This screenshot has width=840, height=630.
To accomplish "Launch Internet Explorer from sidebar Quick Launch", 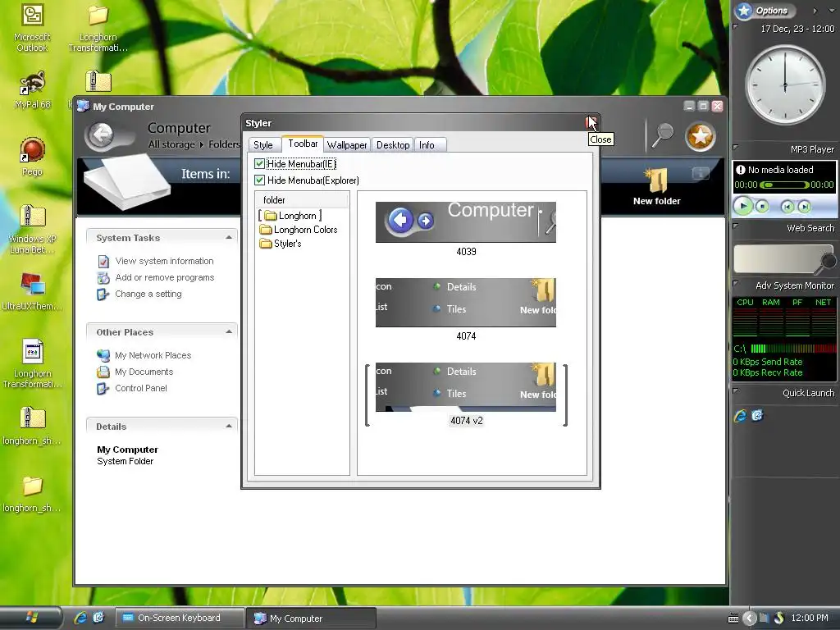I will (741, 415).
